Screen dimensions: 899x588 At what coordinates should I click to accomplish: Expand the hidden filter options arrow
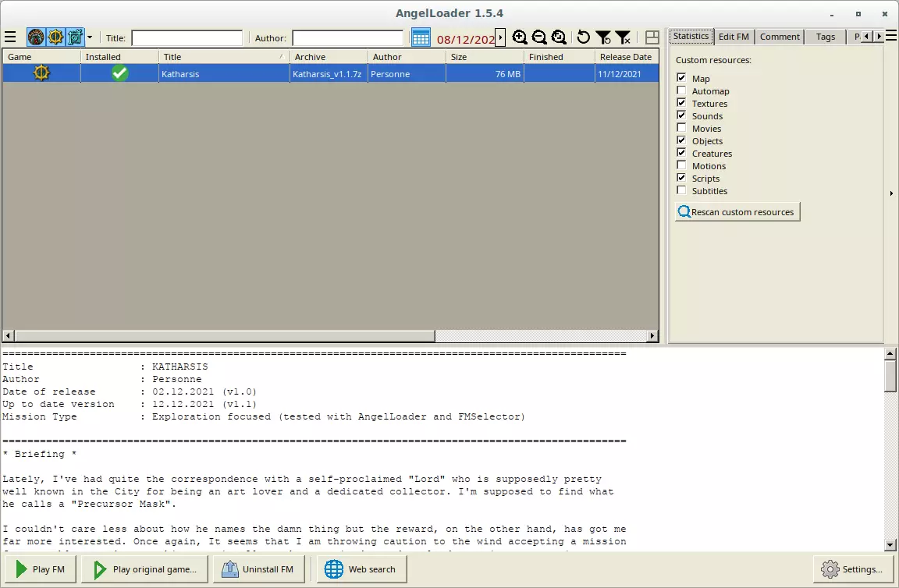coord(500,37)
